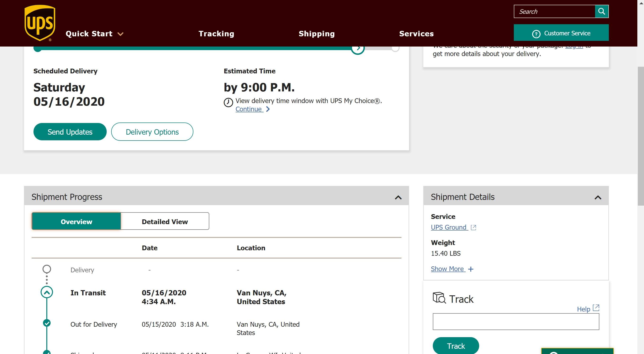Click the Send Updates button
Screen dimensions: 644x354
click(70, 132)
